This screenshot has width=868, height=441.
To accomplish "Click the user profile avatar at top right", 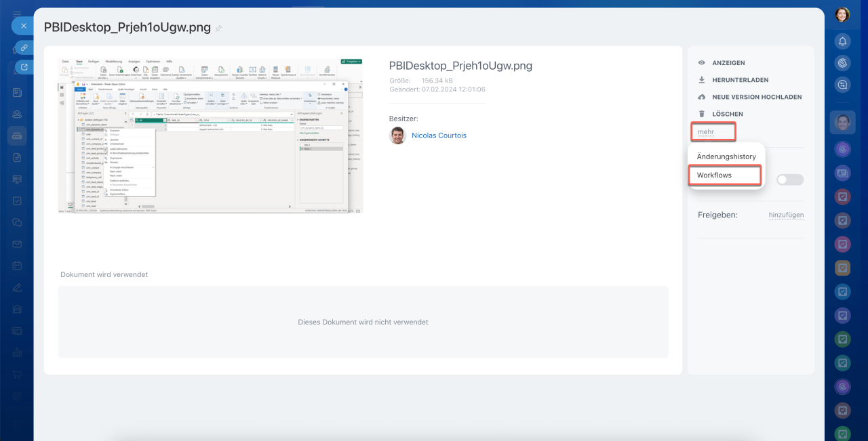I will 842,15.
